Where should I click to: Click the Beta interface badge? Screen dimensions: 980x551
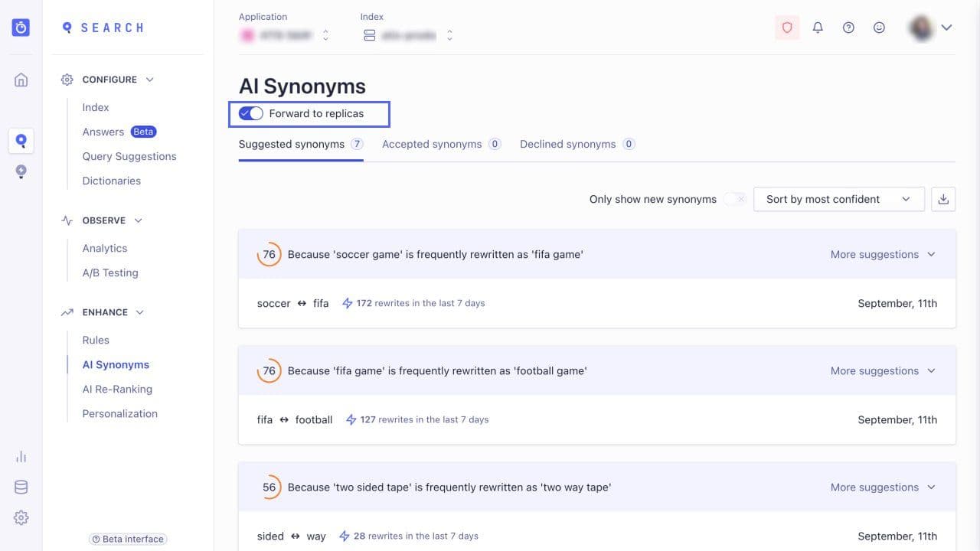[128, 539]
